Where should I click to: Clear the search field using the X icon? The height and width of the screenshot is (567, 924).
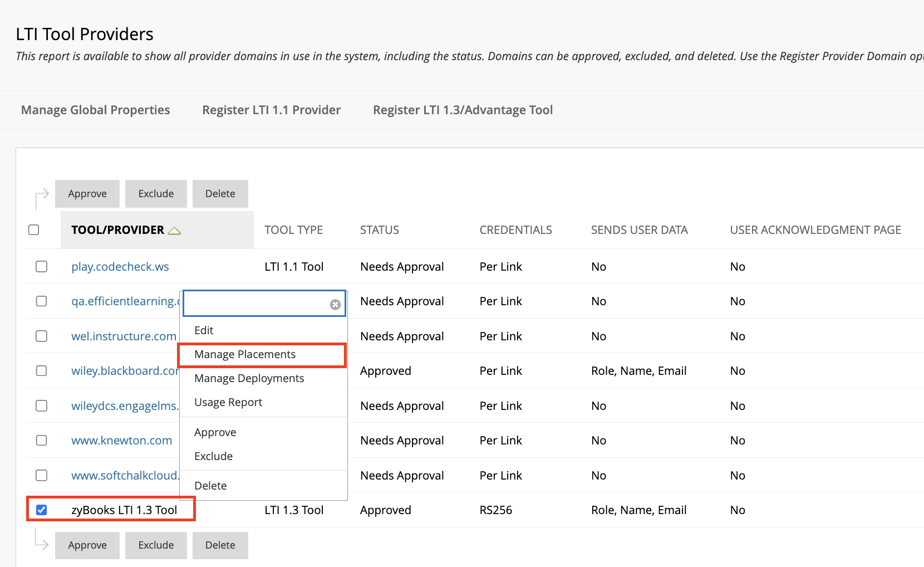(x=335, y=304)
